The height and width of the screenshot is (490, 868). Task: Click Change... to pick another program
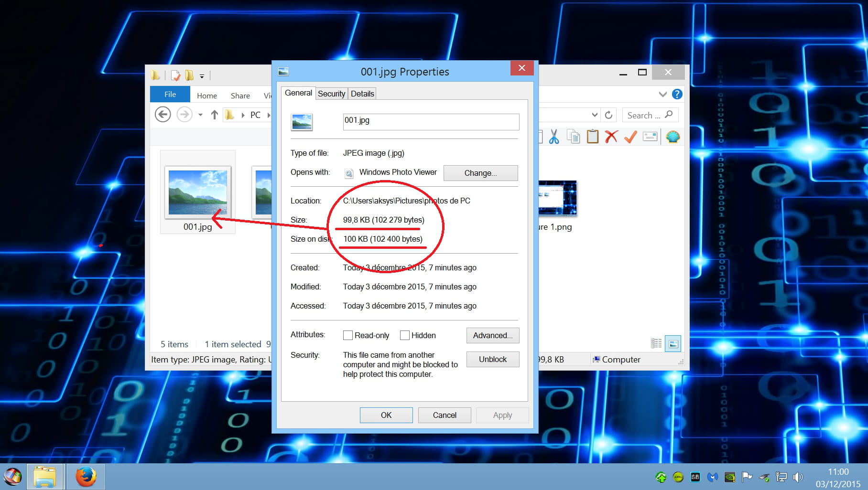click(480, 173)
